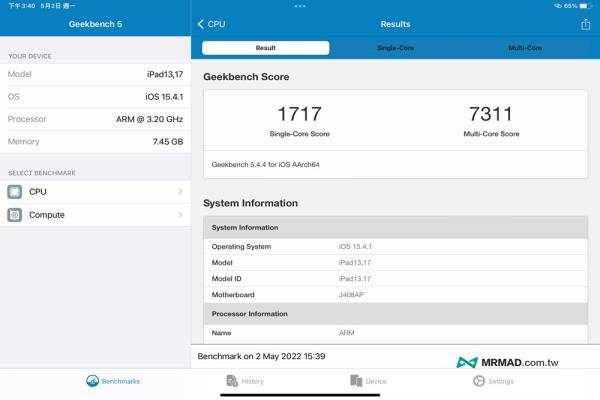Click the Model ID table row
Image resolution: width=600 pixels, height=400 pixels.
pyautogui.click(x=396, y=279)
